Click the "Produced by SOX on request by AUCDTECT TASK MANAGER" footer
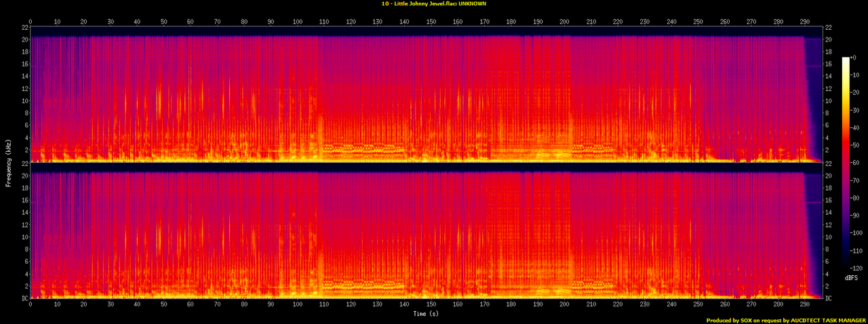This screenshot has width=868, height=324. point(786,320)
